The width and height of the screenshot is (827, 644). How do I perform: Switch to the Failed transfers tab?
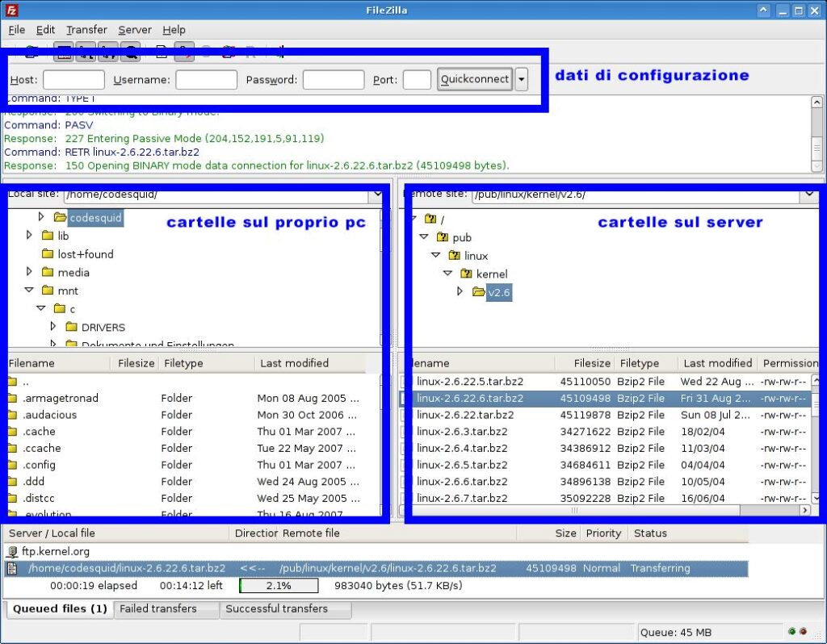click(x=158, y=609)
